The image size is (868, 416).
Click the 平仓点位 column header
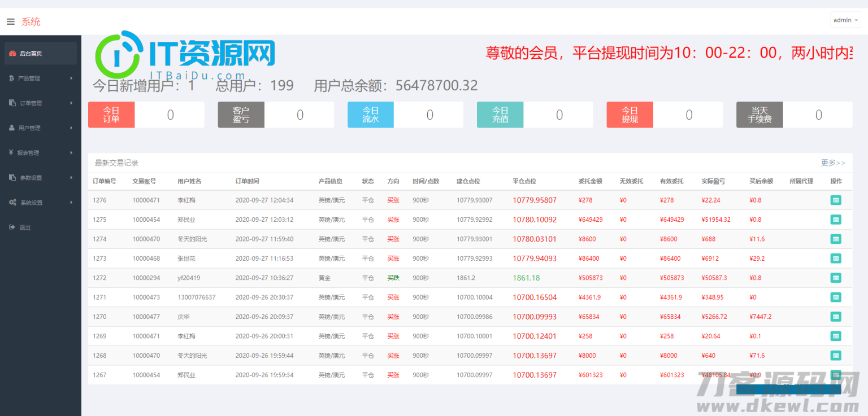(524, 181)
